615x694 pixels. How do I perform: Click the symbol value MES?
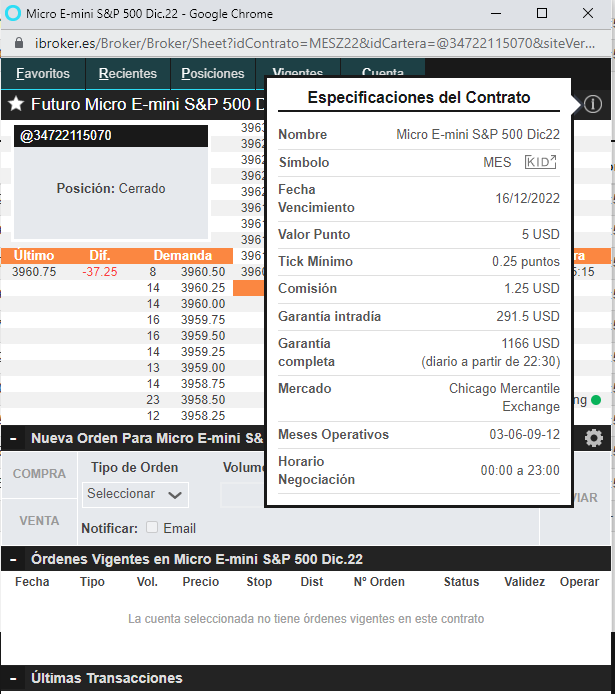497,162
